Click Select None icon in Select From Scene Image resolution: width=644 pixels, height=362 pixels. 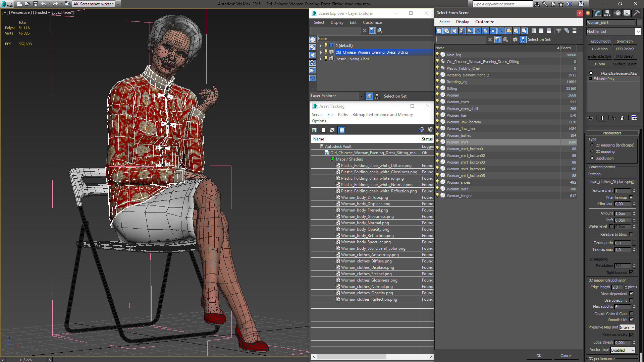pyautogui.click(x=541, y=31)
